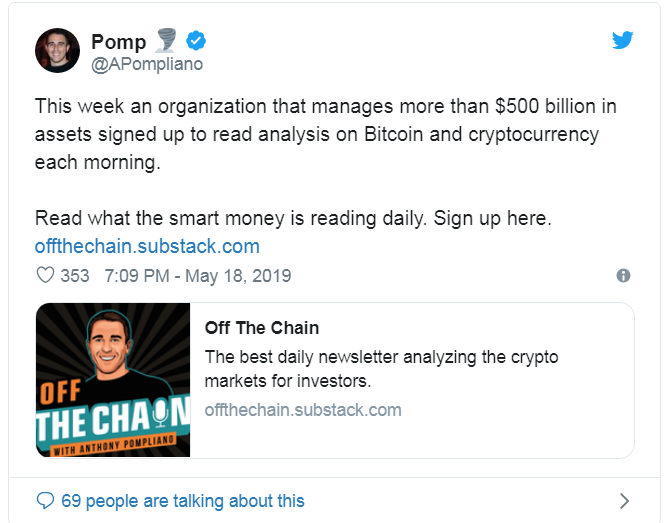Click the card's newsletter description text
The width and height of the screenshot is (669, 523).
380,368
